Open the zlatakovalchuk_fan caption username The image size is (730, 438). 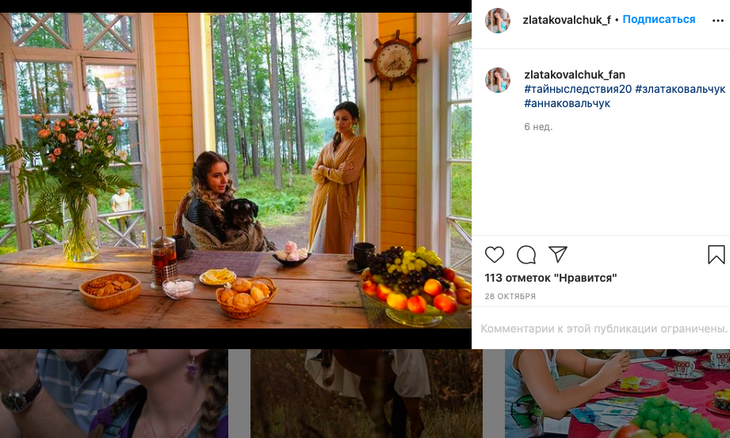(574, 74)
